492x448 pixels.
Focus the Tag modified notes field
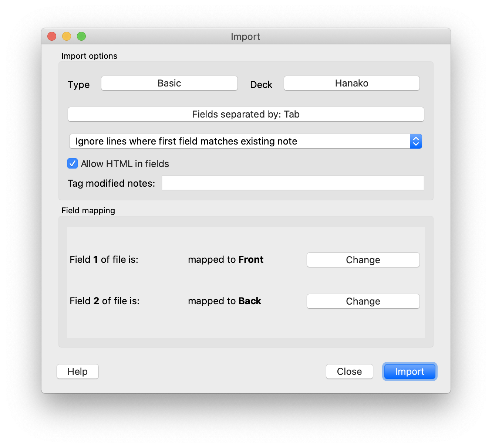[293, 183]
